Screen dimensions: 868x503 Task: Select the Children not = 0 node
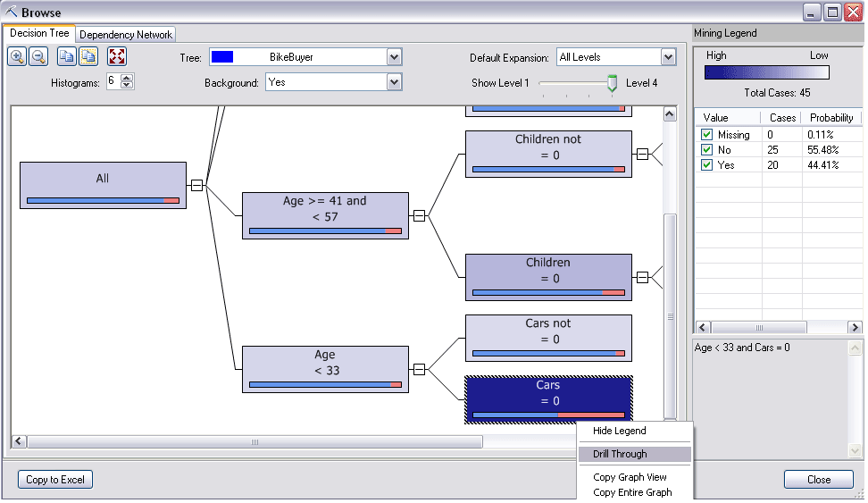(548, 155)
